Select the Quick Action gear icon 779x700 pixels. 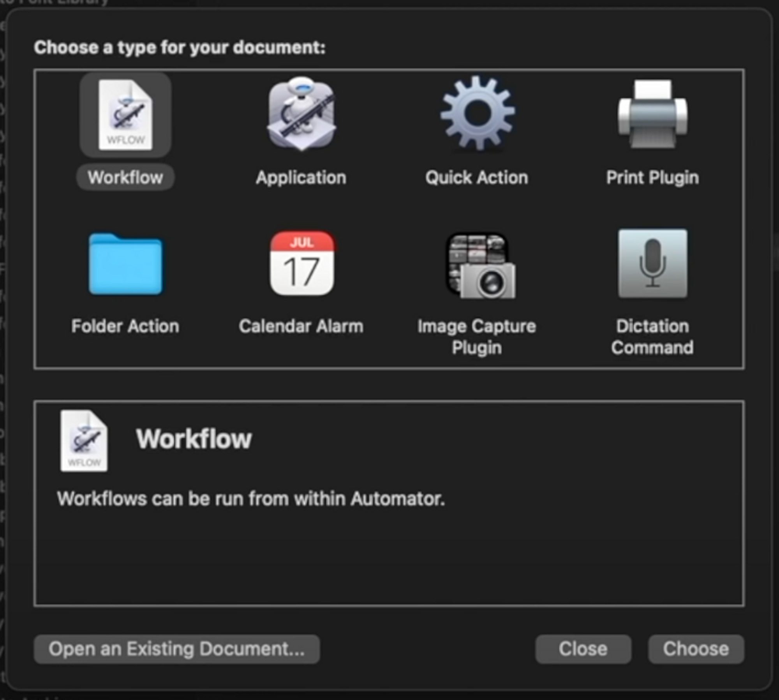tap(478, 113)
